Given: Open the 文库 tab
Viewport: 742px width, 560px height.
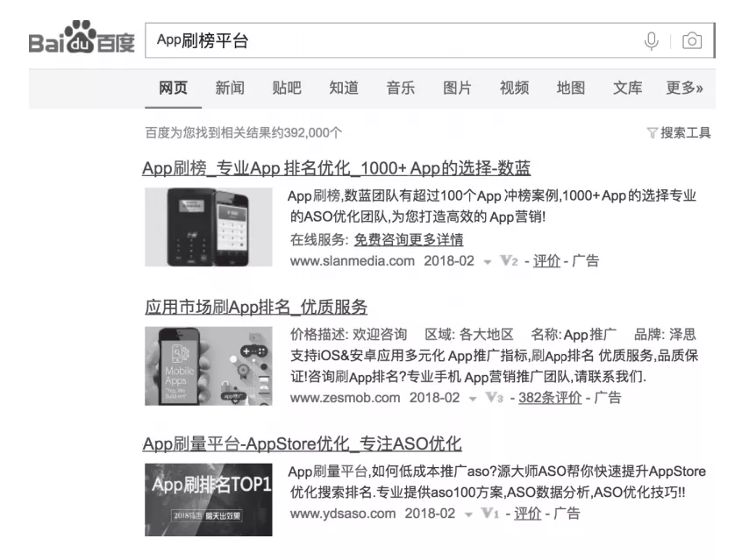Looking at the screenshot, I should click(x=627, y=88).
